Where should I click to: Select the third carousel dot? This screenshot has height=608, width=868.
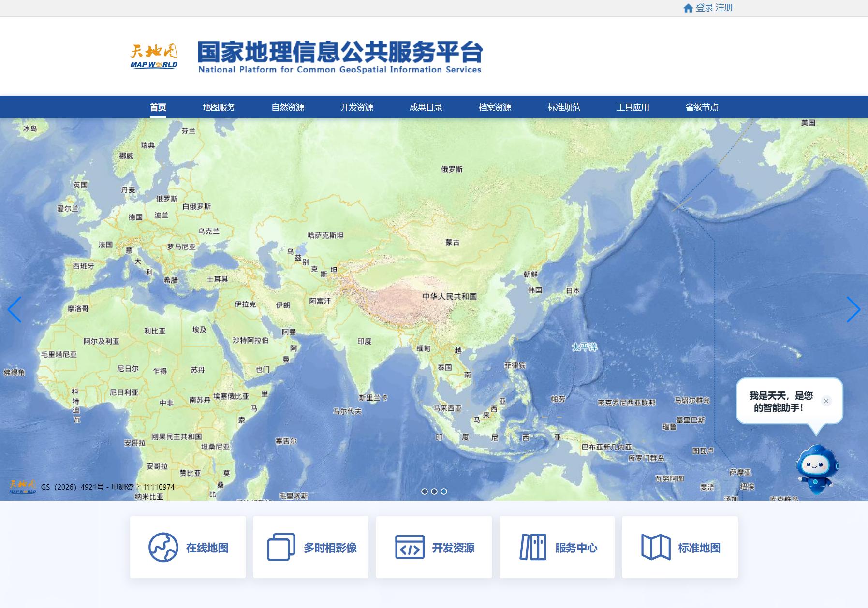[x=444, y=492]
